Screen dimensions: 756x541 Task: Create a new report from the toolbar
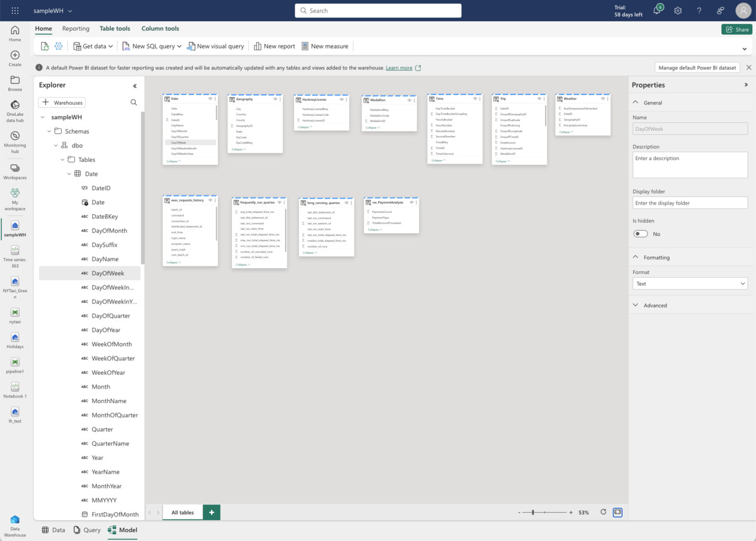coord(274,45)
